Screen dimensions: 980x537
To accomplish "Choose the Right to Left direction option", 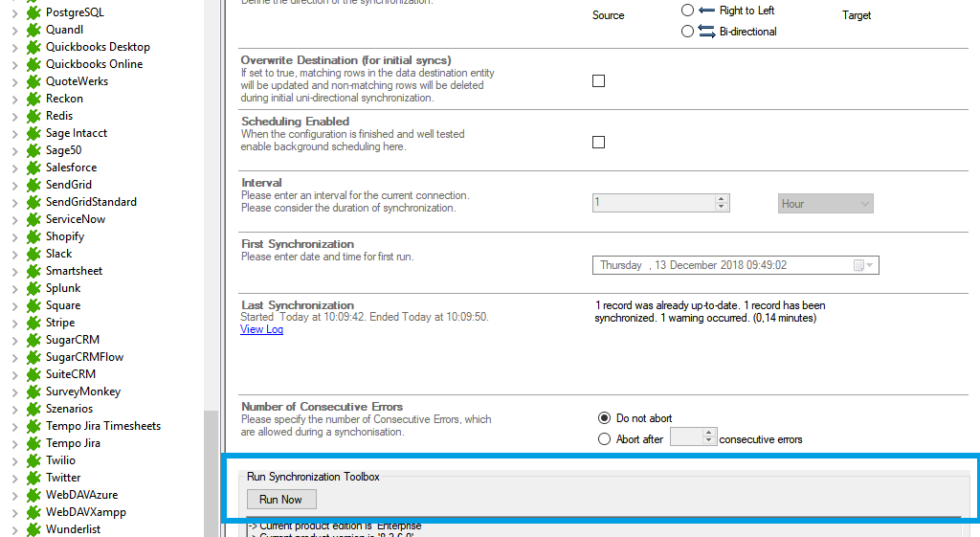I will 687,11.
